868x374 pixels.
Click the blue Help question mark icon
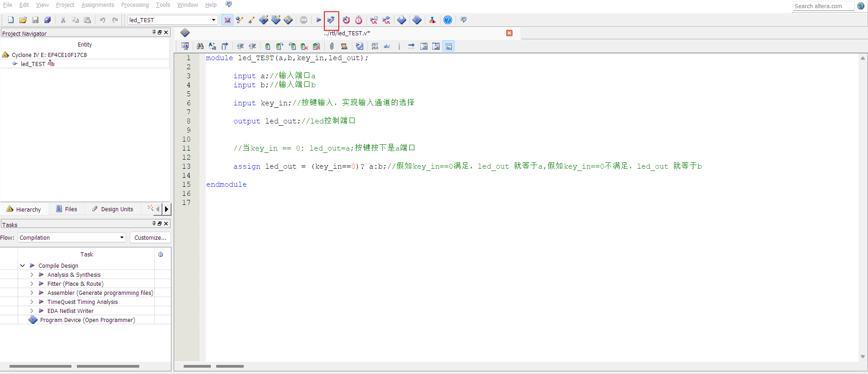448,20
